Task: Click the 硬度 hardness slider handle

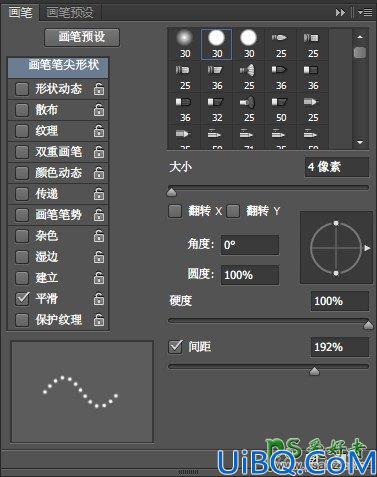Action: pos(368,325)
